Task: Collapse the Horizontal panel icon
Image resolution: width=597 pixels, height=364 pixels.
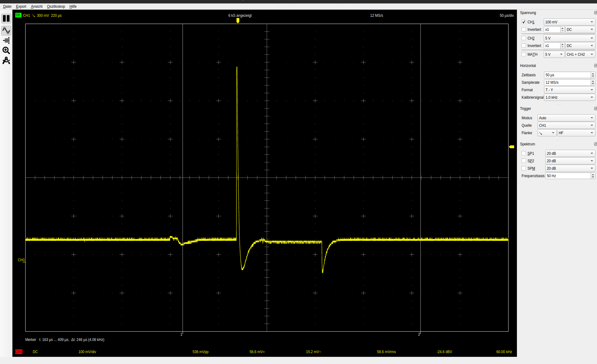Action: tap(595, 66)
